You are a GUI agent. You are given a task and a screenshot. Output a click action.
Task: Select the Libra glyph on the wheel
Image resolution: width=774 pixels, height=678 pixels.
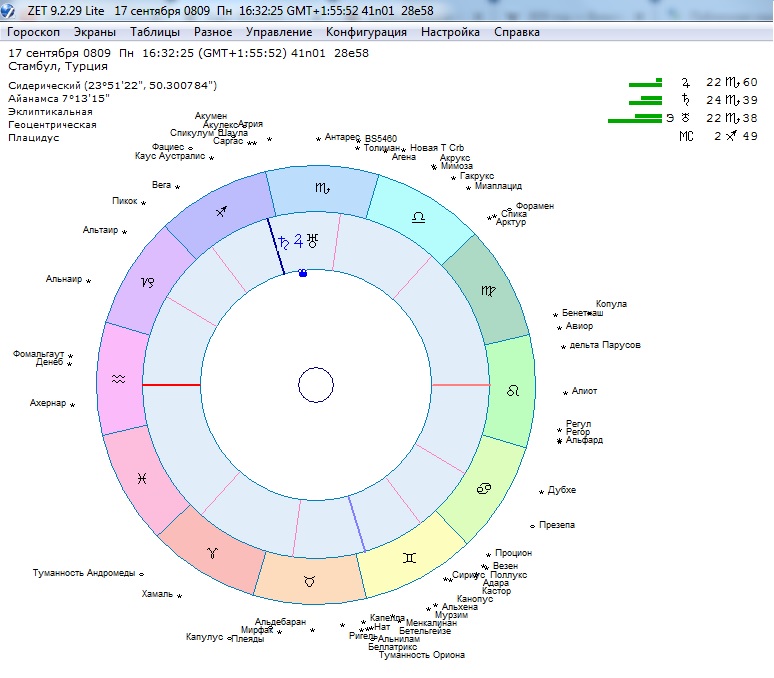(418, 216)
